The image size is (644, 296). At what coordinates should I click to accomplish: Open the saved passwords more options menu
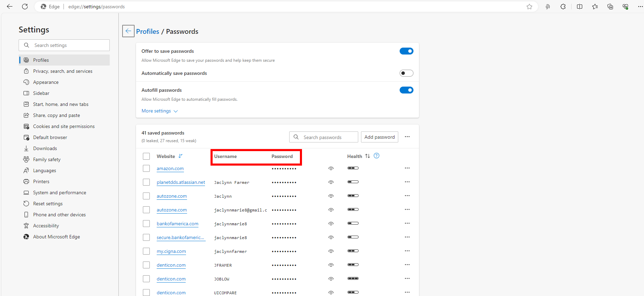(x=407, y=137)
